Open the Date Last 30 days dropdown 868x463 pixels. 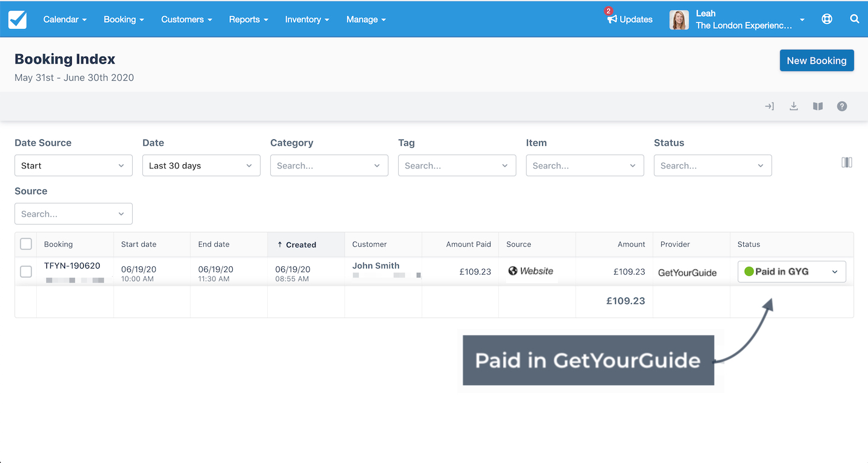pos(201,165)
